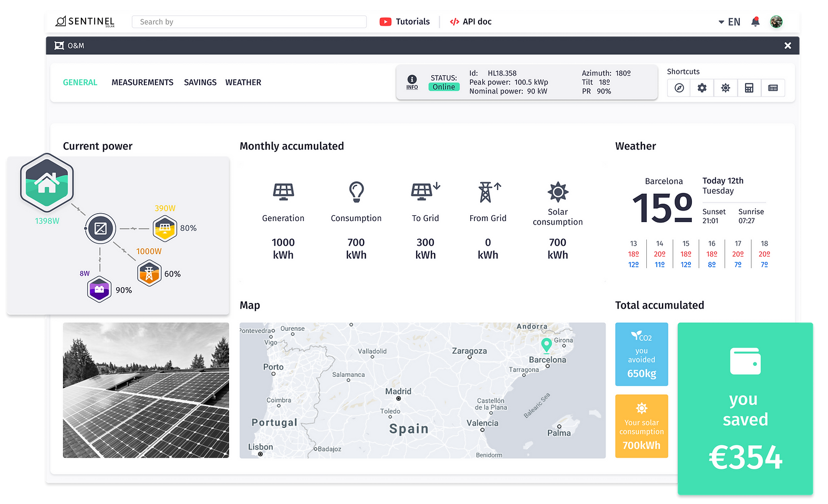This screenshot has height=504, width=828.
Task: Click the Generation solar panel icon
Action: click(283, 192)
